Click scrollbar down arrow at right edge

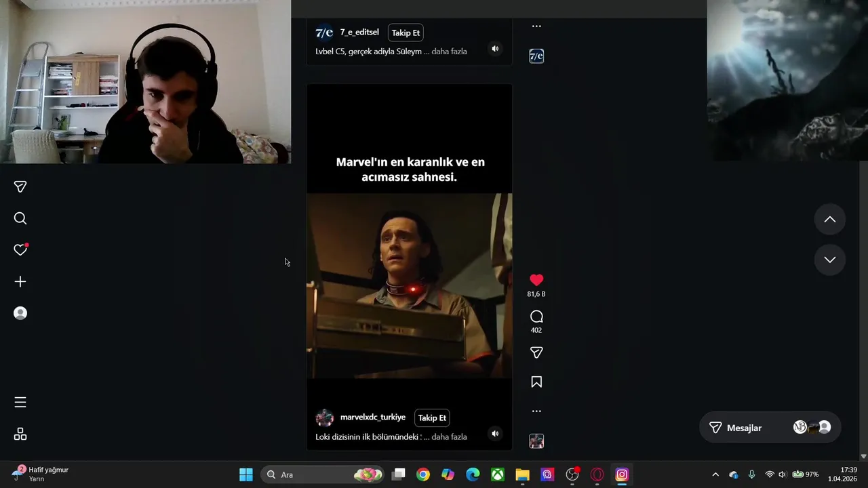(x=863, y=457)
